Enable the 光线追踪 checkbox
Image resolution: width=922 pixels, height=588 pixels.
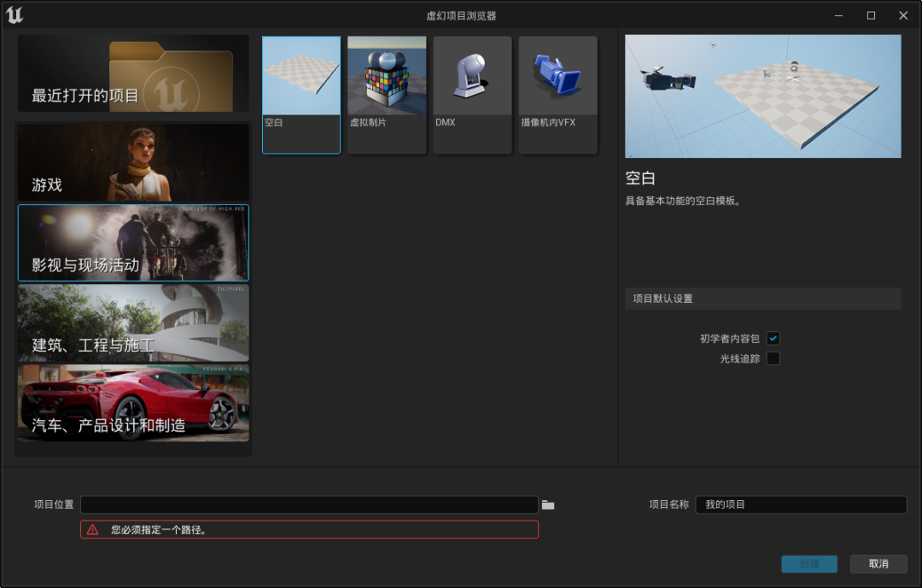[x=773, y=358]
